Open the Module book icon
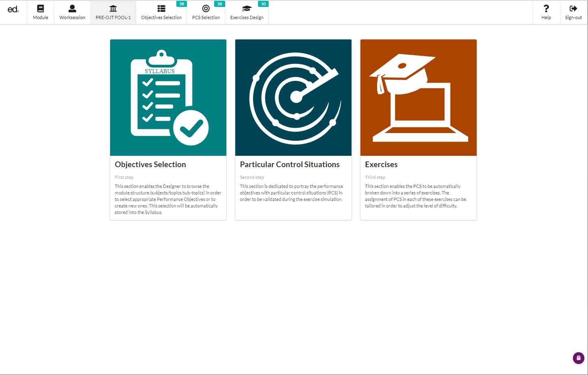 click(41, 9)
